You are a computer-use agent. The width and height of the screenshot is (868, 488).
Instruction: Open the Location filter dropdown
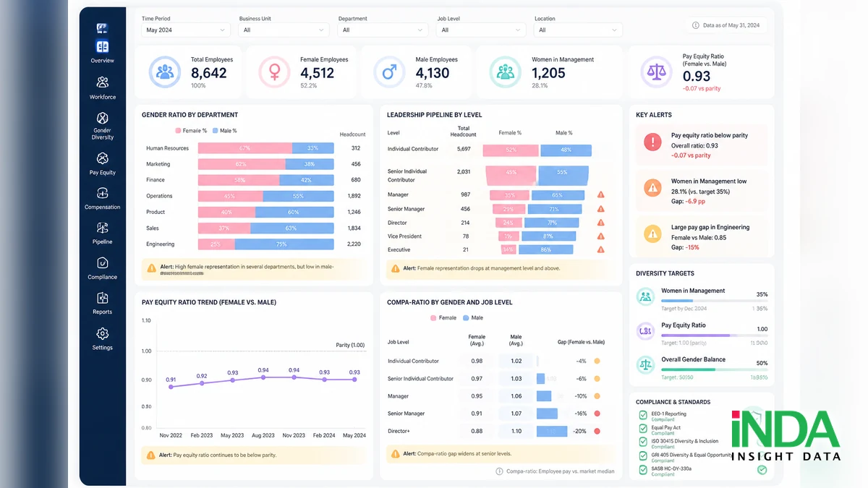point(578,30)
